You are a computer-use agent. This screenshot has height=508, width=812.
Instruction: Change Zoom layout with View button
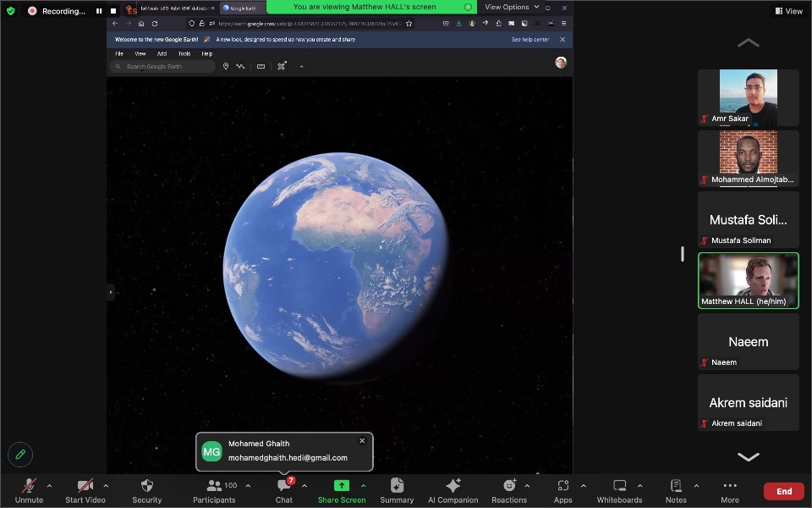788,11
